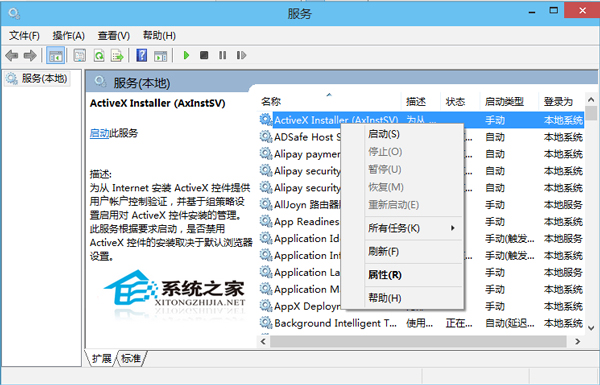Click 本地服务 logon cell in AllJoyn row
The width and height of the screenshot is (600, 385).
pyautogui.click(x=563, y=204)
